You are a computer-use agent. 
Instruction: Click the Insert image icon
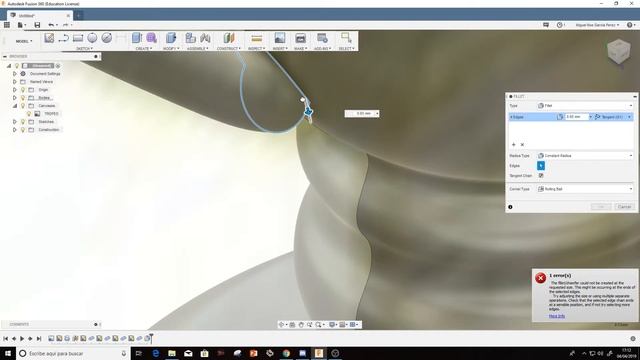pos(280,38)
